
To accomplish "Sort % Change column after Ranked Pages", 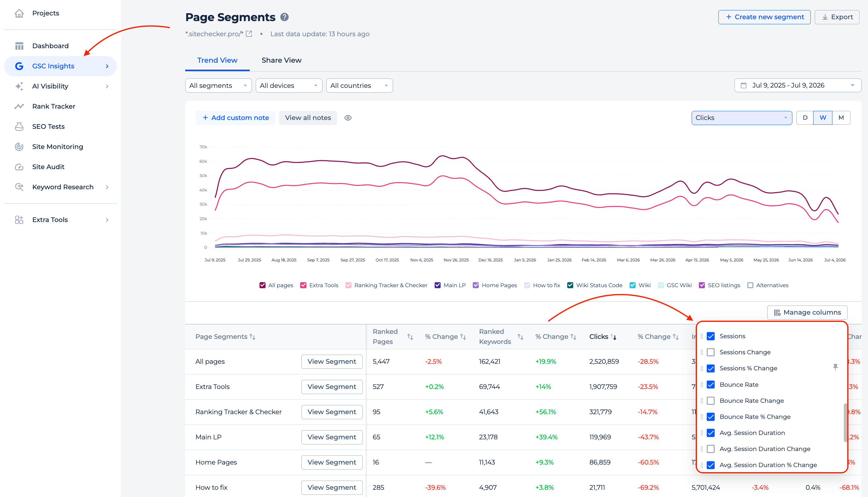I will click(463, 337).
